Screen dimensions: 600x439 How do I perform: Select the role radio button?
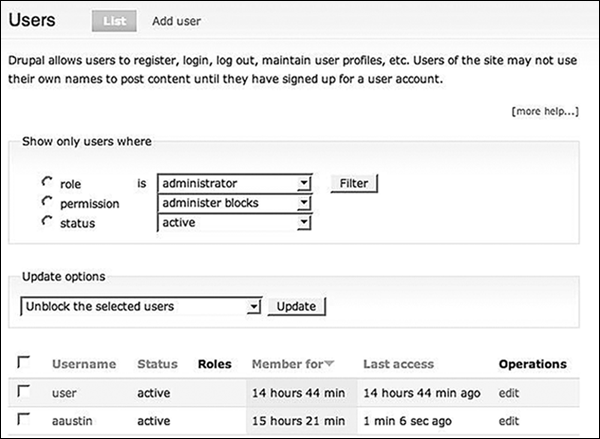46,183
